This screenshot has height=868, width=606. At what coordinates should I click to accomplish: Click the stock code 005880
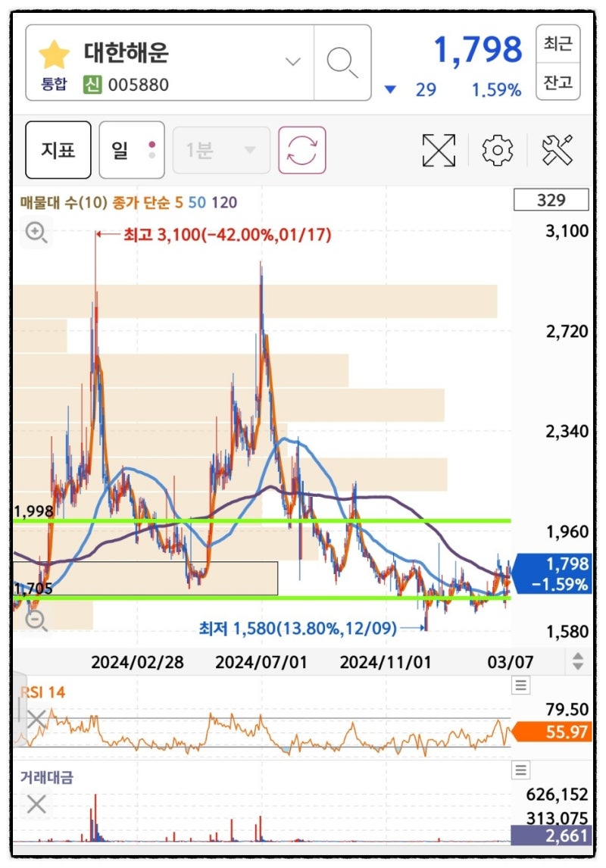(x=139, y=85)
